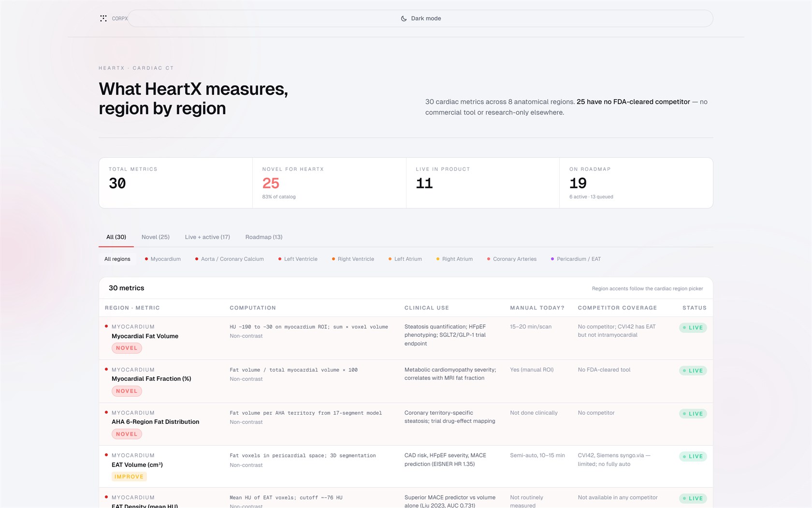Select AHA 6-Region Fat Distribution metric name

155,422
